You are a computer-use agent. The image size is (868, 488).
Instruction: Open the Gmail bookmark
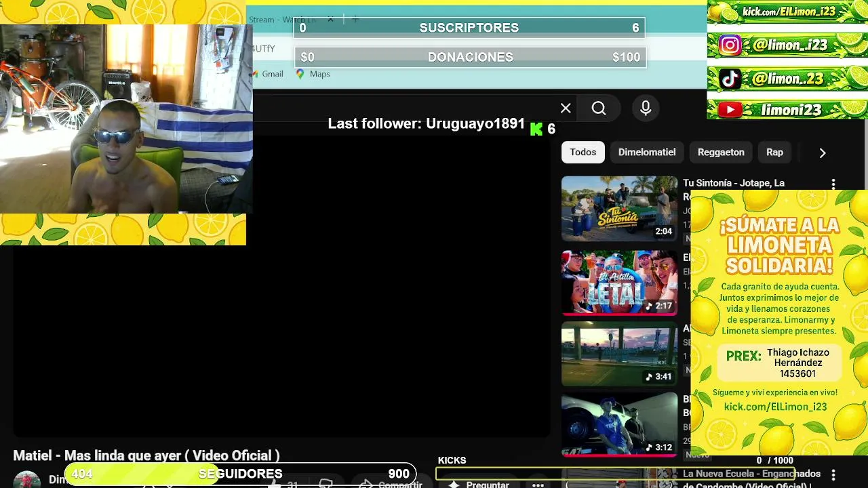click(x=267, y=74)
